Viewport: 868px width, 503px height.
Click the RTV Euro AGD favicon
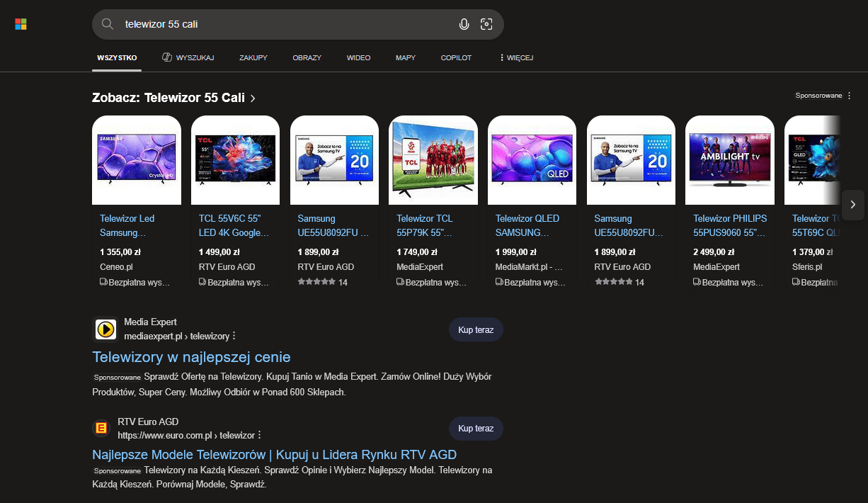(102, 428)
